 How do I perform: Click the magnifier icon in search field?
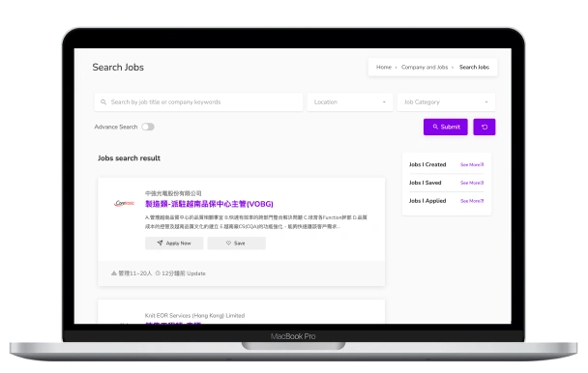coord(103,102)
